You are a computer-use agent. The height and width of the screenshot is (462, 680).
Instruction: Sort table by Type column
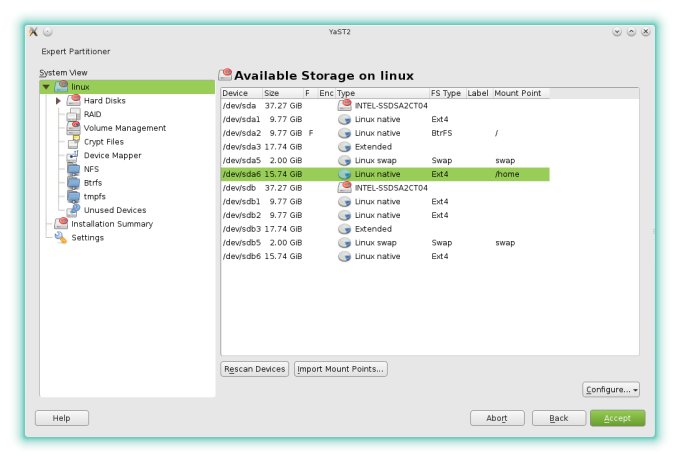click(382, 93)
